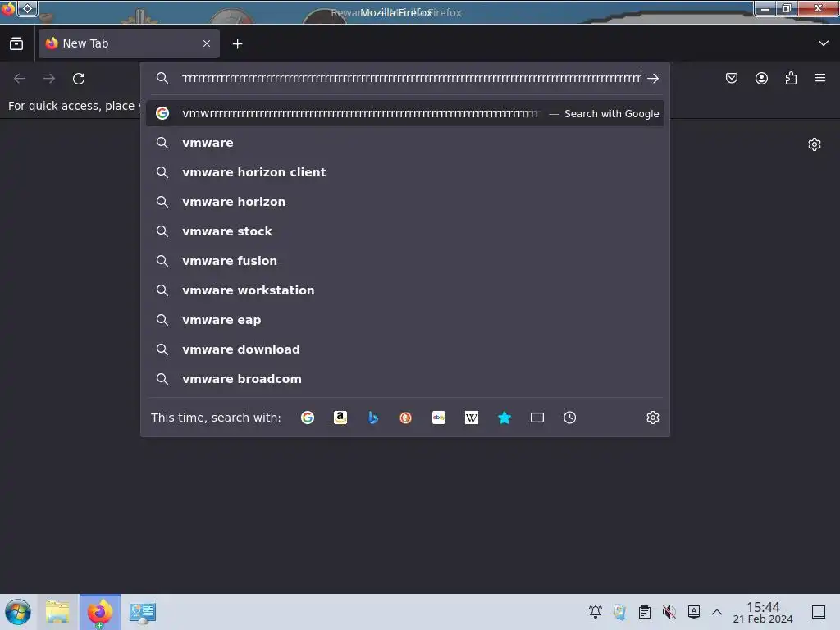Open the clock showing 15:44
The width and height of the screenshot is (840, 630).
coord(763,612)
